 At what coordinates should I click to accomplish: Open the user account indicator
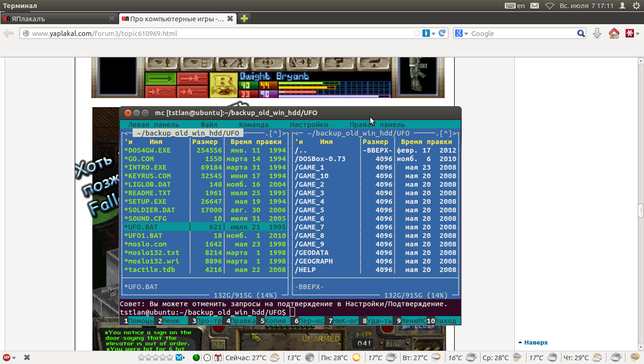pyautogui.click(x=623, y=6)
